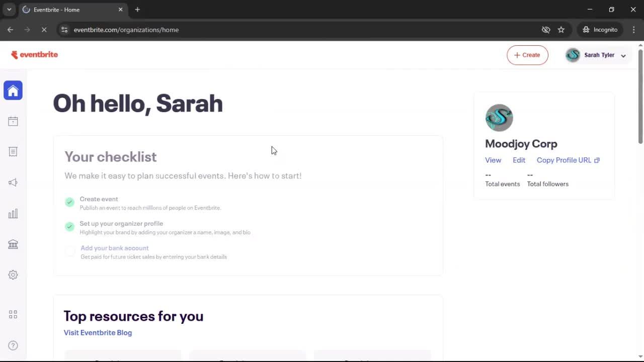Bookmark this page with star icon
Image resolution: width=644 pixels, height=362 pixels.
point(561,30)
